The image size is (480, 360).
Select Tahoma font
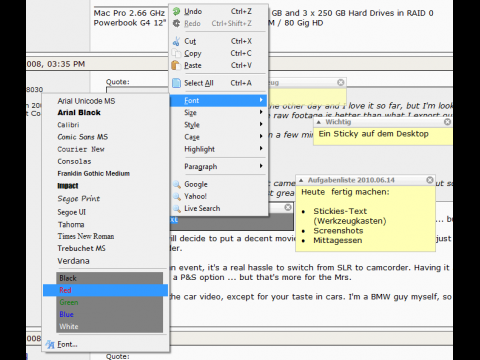pyautogui.click(x=105, y=224)
